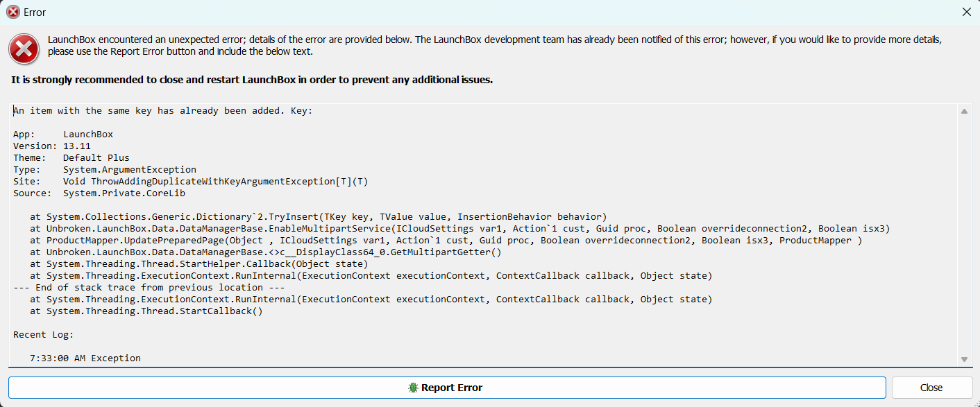
Task: Click the 'System.ArgumentException' type line
Action: (105, 170)
